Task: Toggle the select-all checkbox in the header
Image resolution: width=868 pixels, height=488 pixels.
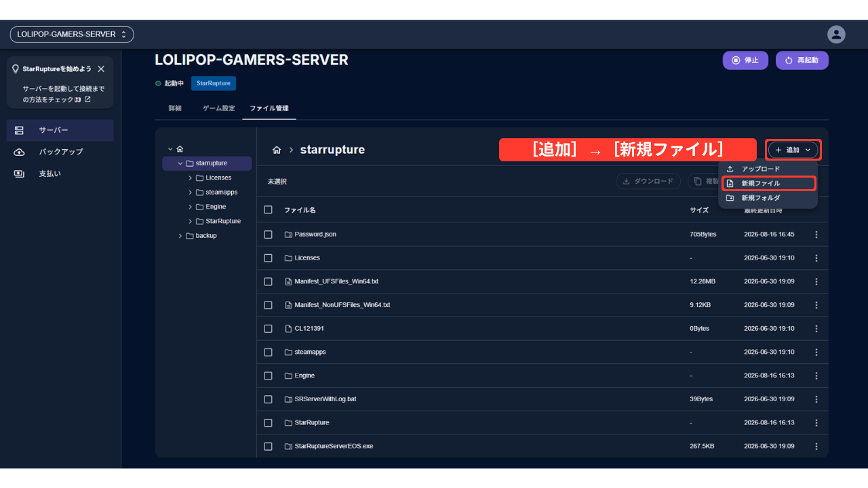Action: [x=268, y=210]
